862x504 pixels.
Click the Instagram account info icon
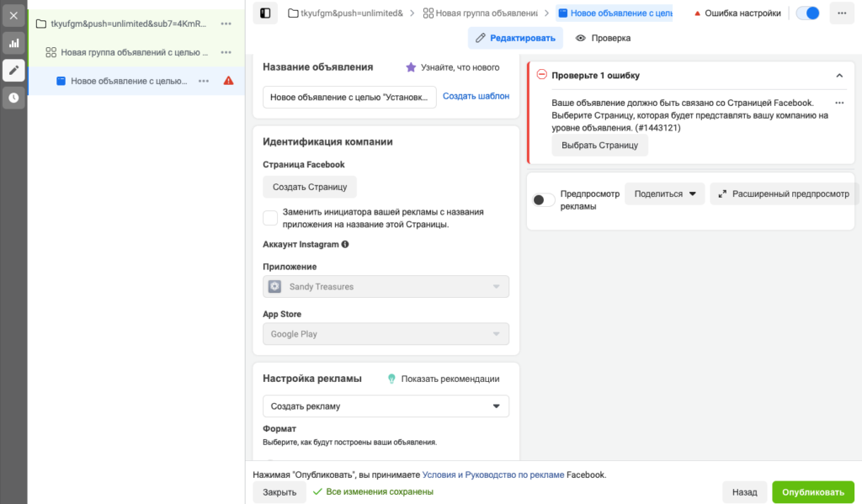point(345,245)
